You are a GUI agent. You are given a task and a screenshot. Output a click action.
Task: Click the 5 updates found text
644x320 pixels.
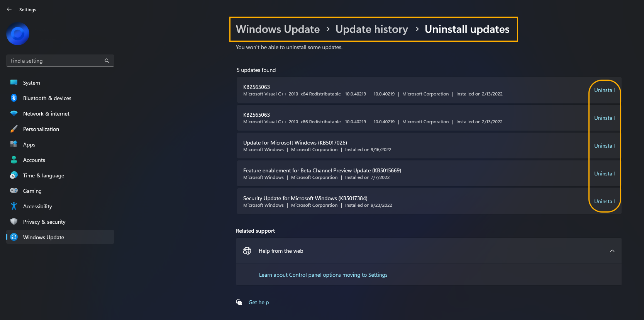256,70
